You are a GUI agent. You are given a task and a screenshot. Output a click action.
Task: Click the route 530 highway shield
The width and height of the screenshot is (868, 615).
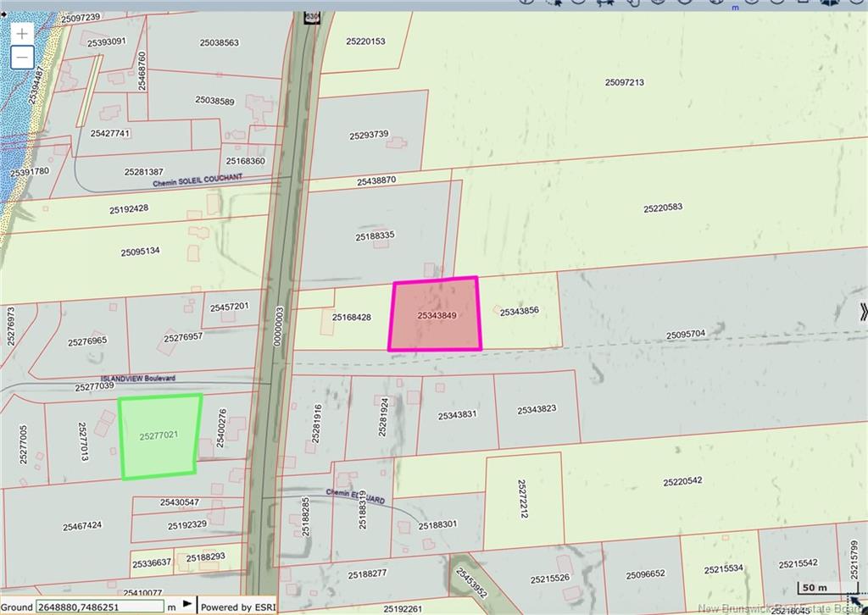pos(312,17)
